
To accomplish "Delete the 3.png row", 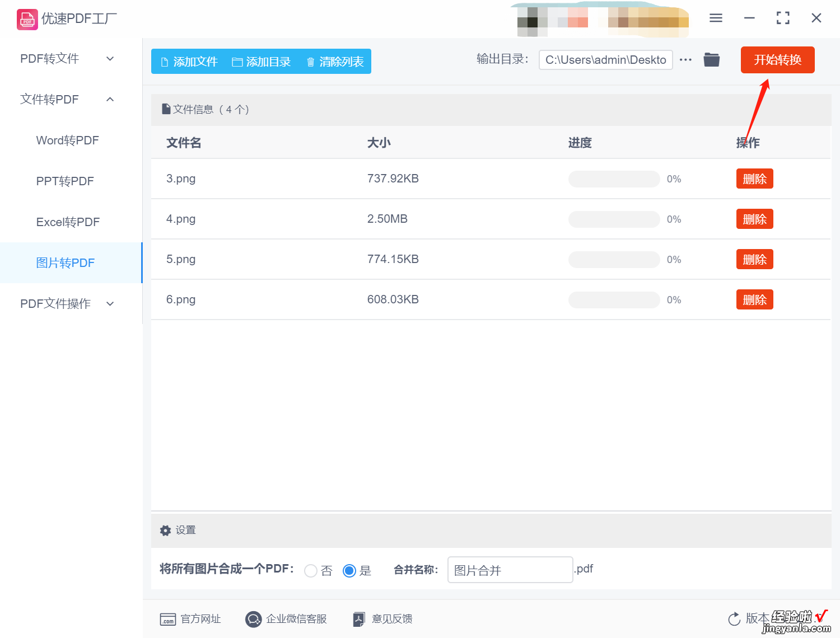I will click(754, 179).
